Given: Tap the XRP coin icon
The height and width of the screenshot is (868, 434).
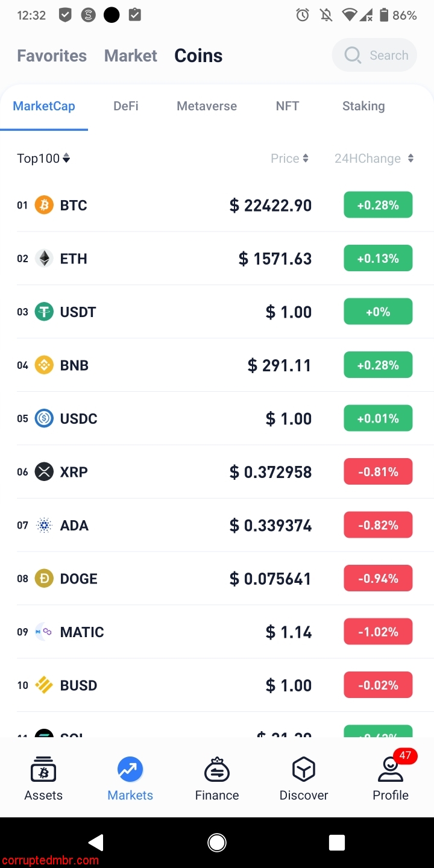Looking at the screenshot, I should 44,471.
